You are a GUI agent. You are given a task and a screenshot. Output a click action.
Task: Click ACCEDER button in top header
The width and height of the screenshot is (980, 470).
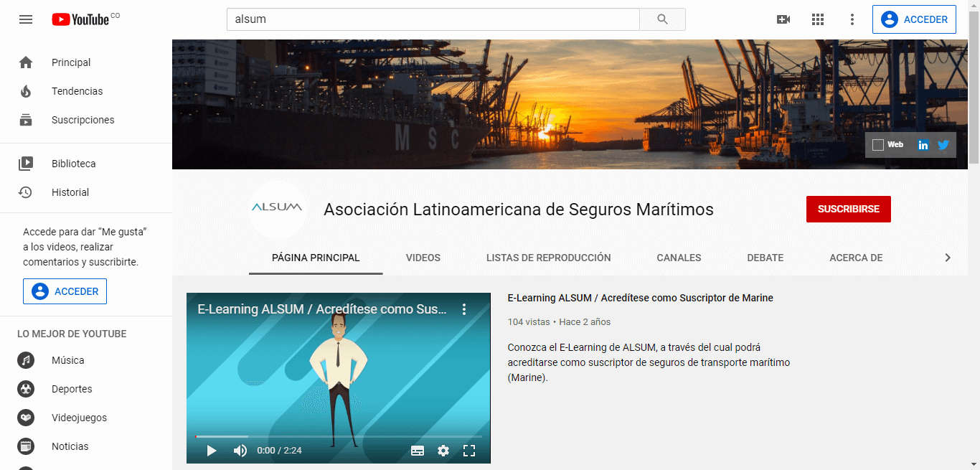coord(915,19)
